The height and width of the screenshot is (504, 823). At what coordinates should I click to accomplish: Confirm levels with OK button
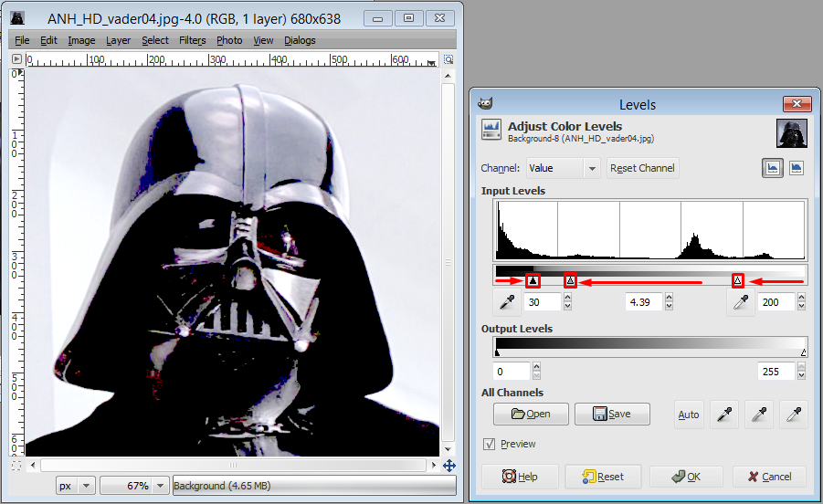pos(686,477)
